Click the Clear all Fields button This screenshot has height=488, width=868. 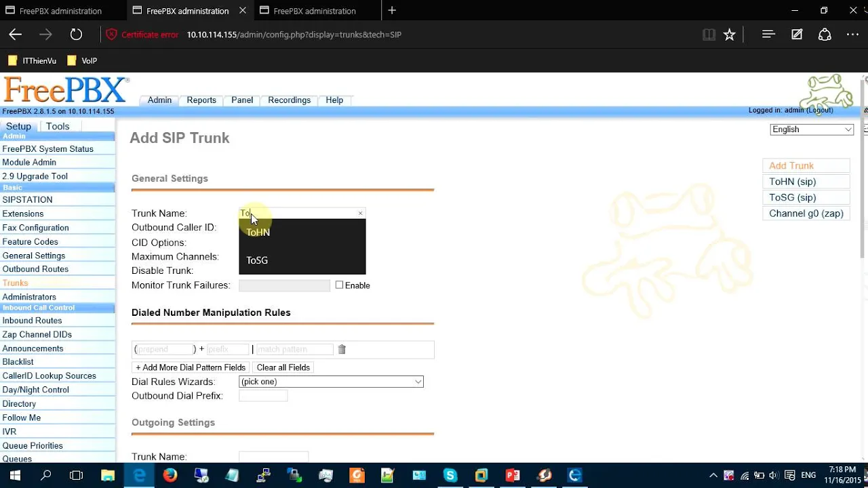pos(283,367)
